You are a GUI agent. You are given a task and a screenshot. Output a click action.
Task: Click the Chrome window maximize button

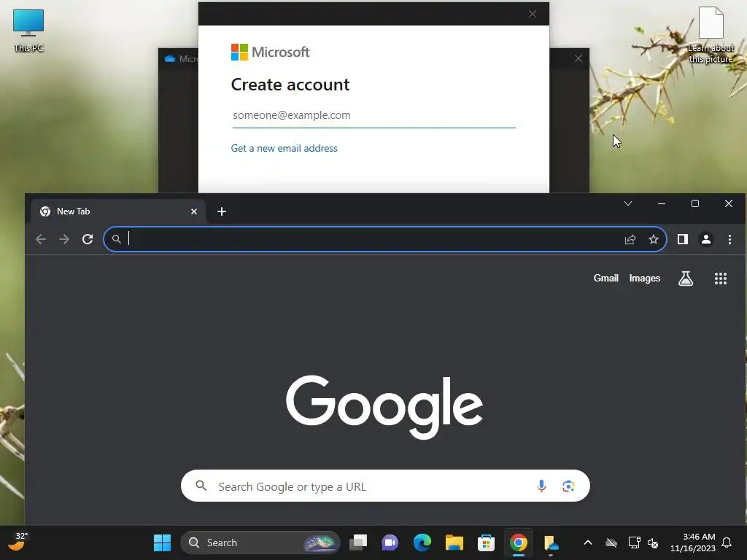point(695,204)
